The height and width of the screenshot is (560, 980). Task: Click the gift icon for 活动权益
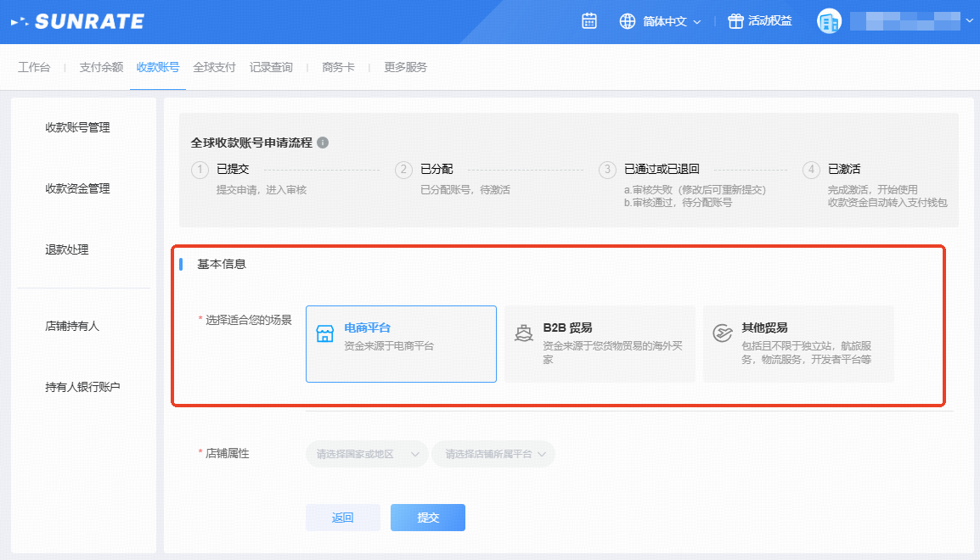click(x=735, y=21)
